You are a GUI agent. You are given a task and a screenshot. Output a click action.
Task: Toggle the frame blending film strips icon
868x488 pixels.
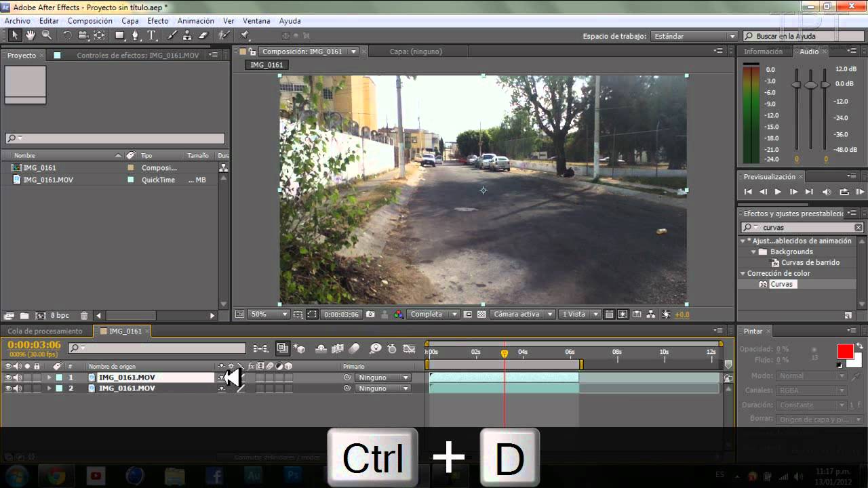[338, 348]
